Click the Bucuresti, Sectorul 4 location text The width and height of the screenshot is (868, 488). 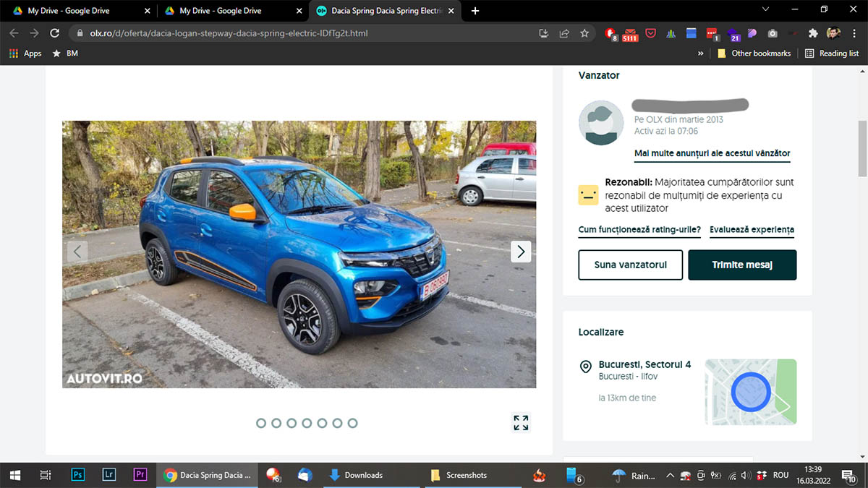click(644, 364)
